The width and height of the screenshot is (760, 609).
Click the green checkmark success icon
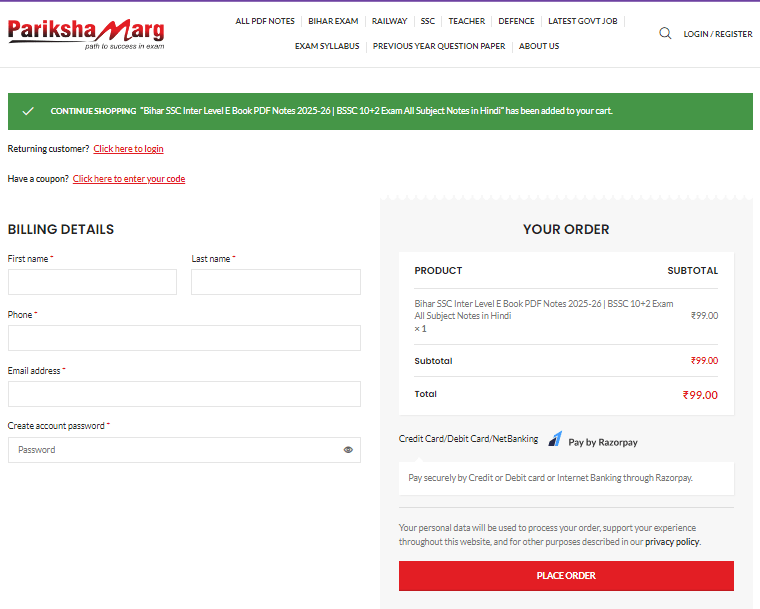coord(28,111)
